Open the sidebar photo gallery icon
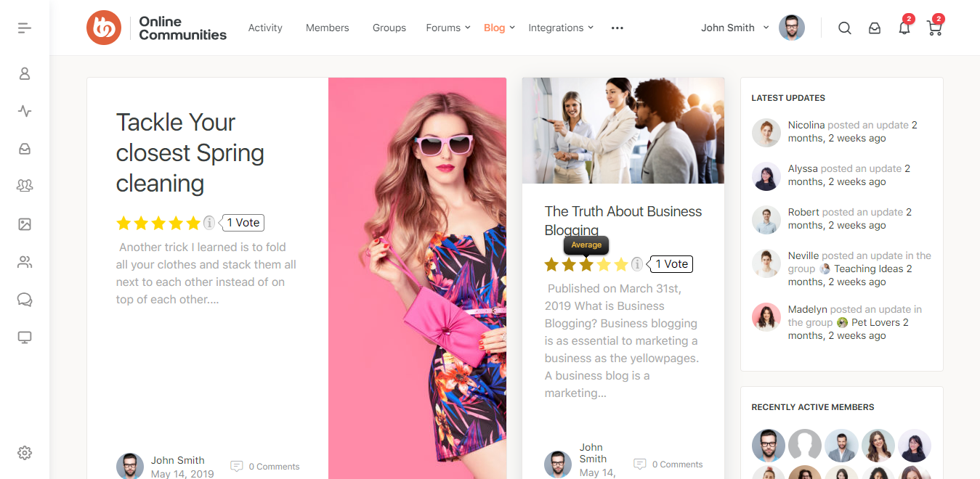980x479 pixels. click(x=25, y=224)
